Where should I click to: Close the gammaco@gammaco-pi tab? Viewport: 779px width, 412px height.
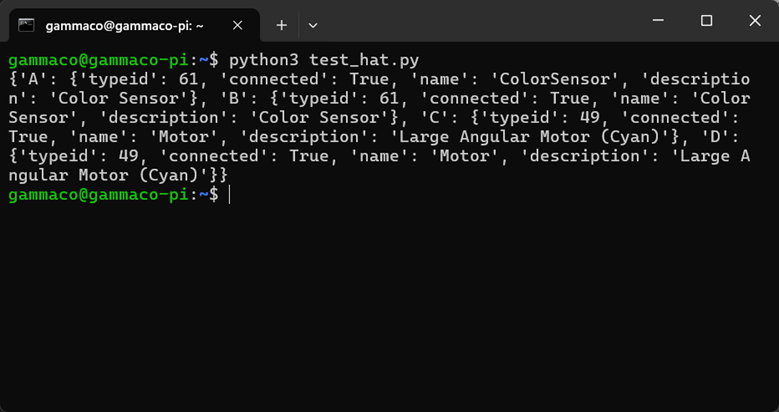(237, 25)
